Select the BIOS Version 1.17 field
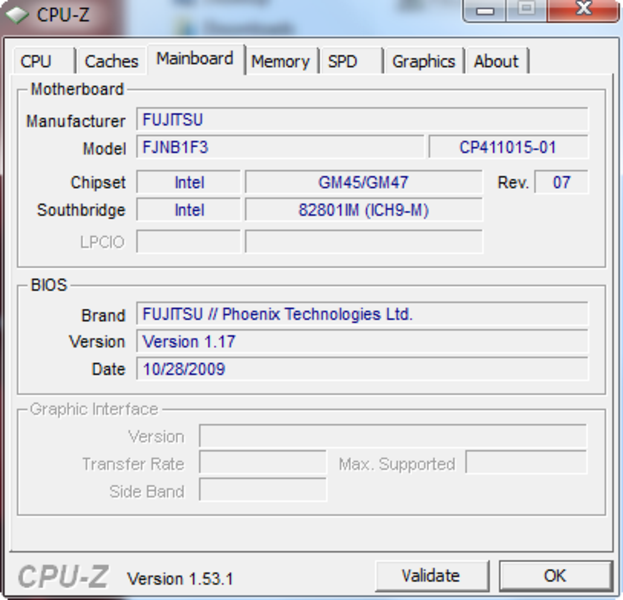 pos(362,342)
